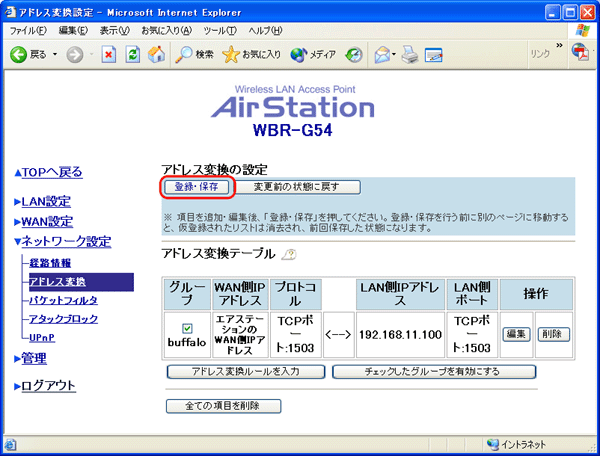Click the Adobe PDF toolbar icon

click(580, 52)
